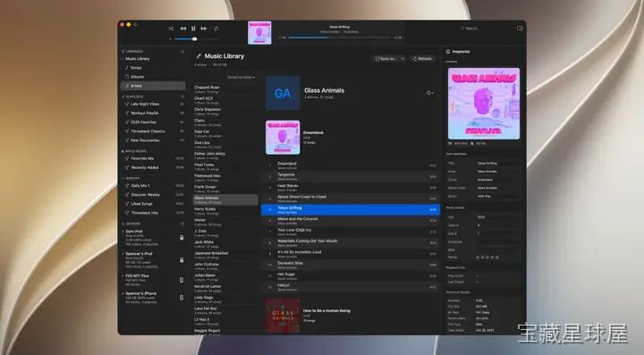Skip back to the previous track

tap(182, 29)
